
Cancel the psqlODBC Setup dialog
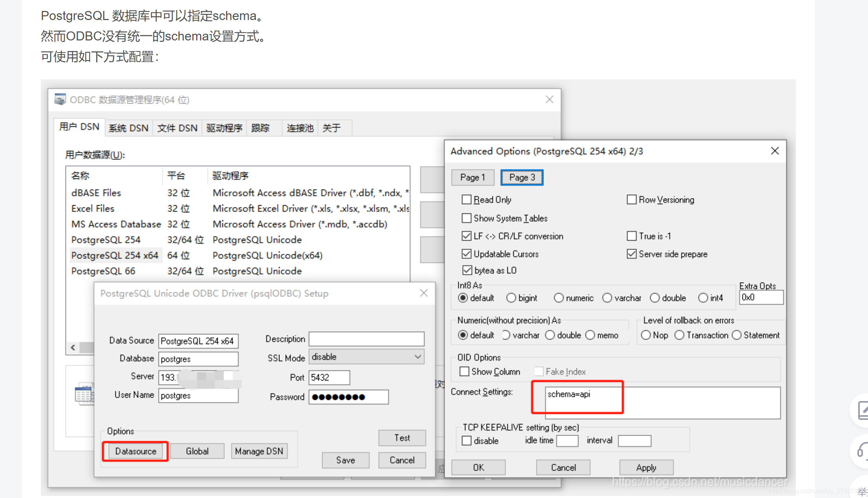(x=402, y=460)
